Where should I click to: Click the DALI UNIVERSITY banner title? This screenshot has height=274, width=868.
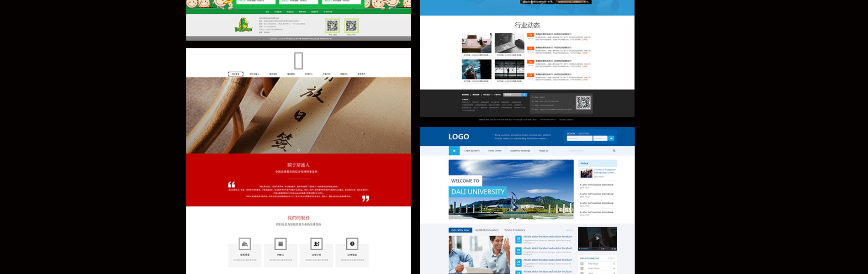pyautogui.click(x=478, y=192)
